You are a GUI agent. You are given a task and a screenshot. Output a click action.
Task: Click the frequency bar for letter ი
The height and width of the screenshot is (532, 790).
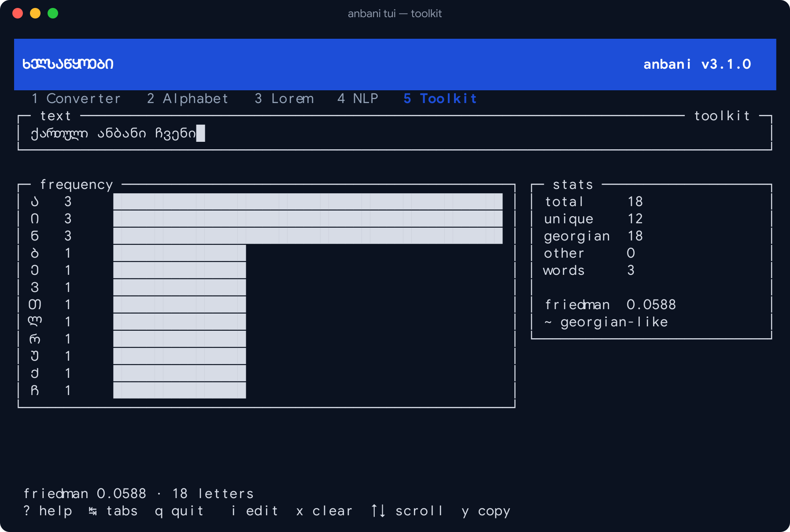pos(308,219)
